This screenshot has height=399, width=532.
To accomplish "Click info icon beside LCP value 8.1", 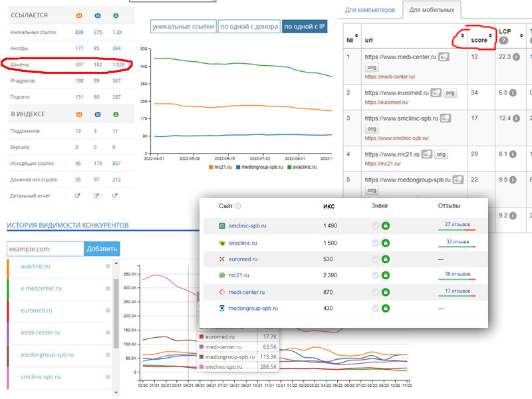I will pos(513,154).
